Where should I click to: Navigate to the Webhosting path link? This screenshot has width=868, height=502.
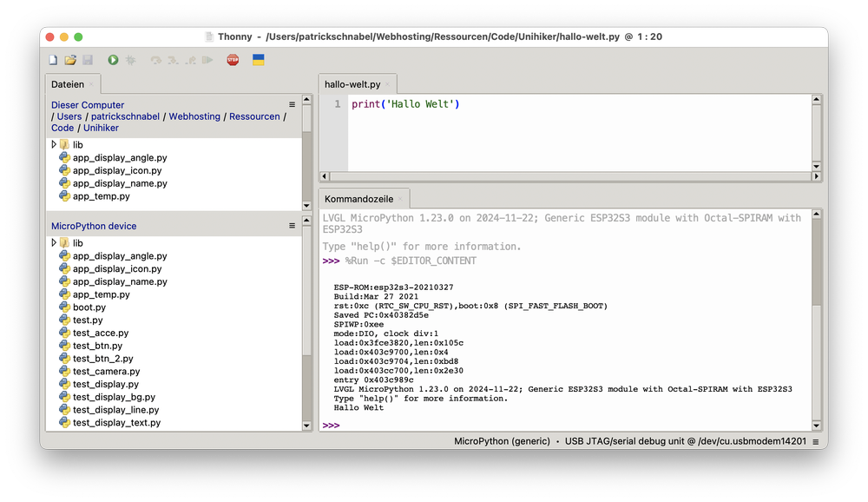tap(194, 116)
